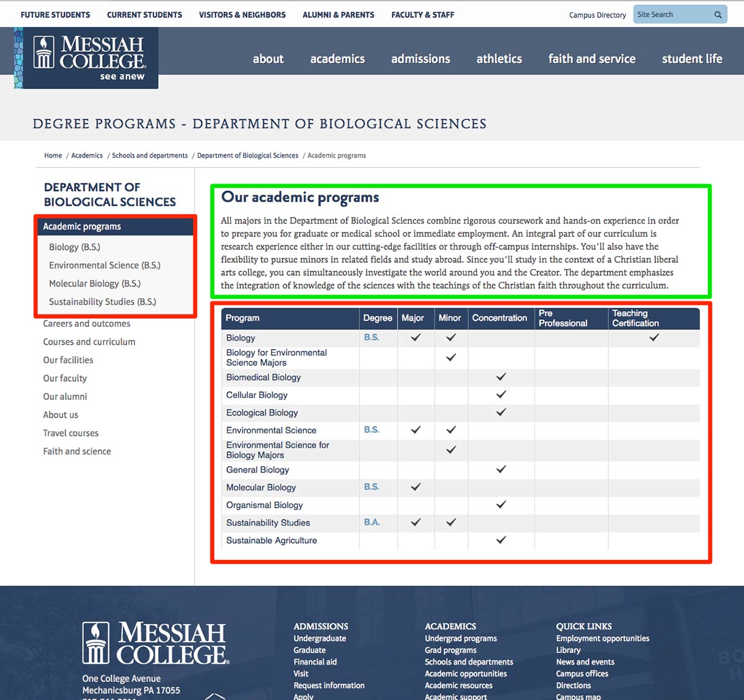The height and width of the screenshot is (700, 744).
Task: Open the Faculty & Staff menu
Action: [x=423, y=15]
